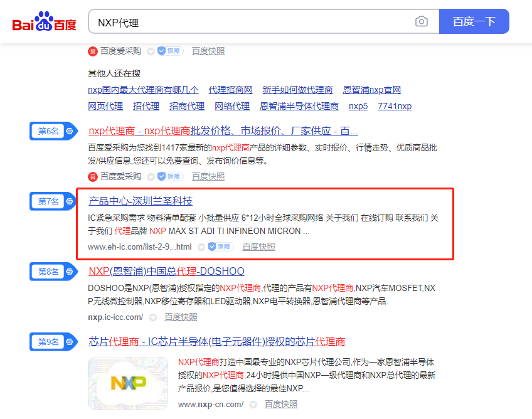Open camera image search icon
532x419 pixels.
(422, 22)
